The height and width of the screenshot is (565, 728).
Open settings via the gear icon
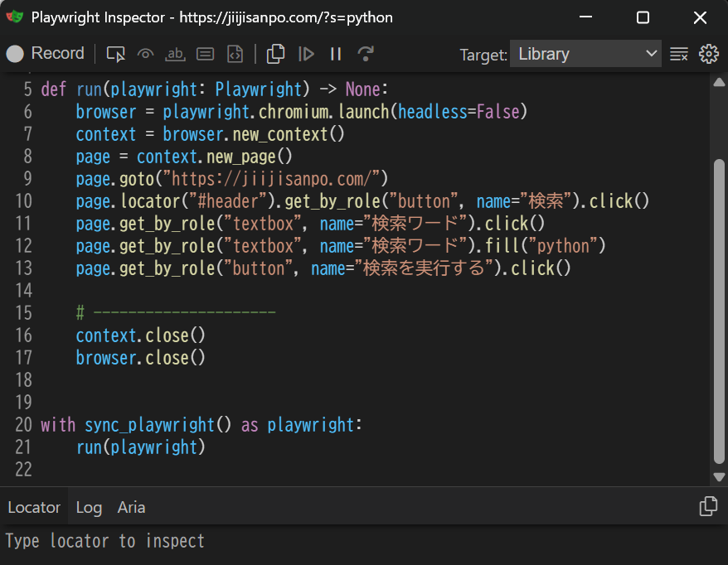click(x=708, y=55)
